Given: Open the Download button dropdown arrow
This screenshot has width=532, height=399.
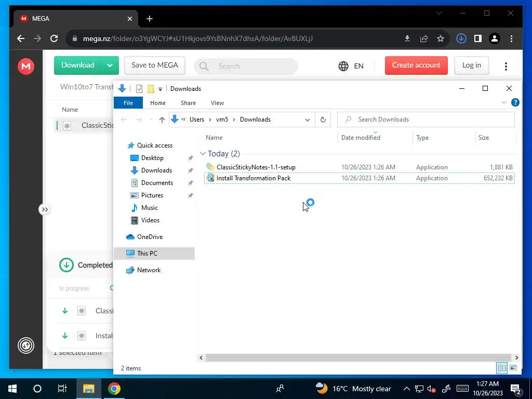Looking at the screenshot, I should (x=110, y=65).
